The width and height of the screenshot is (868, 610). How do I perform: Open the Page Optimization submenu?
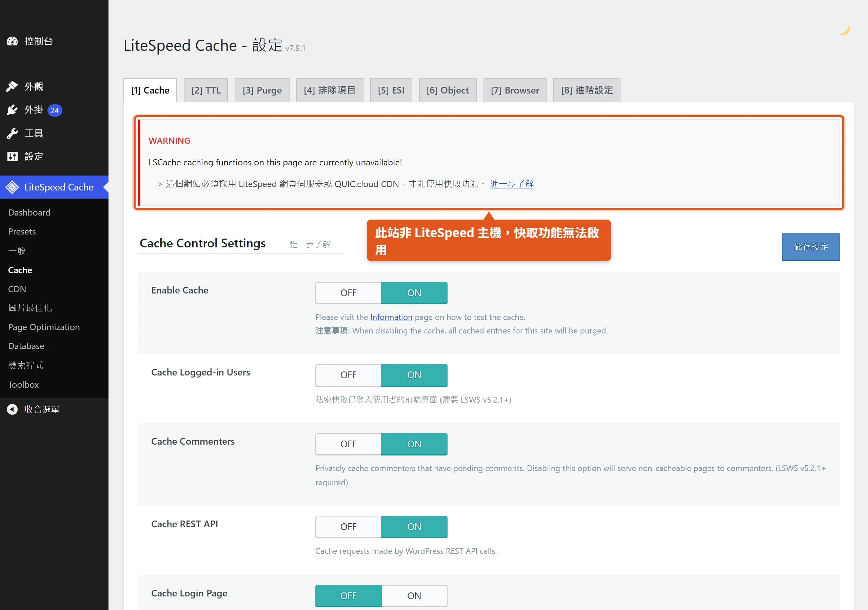coord(44,327)
